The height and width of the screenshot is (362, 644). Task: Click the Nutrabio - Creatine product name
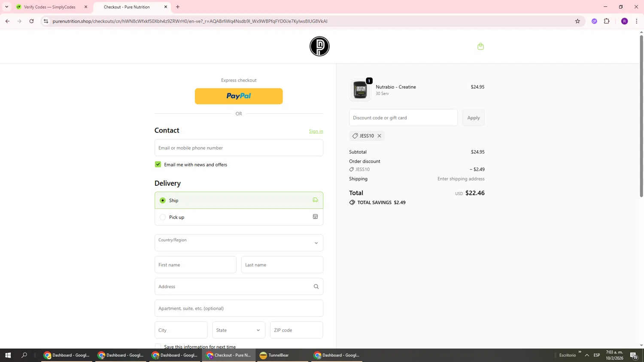click(x=396, y=87)
